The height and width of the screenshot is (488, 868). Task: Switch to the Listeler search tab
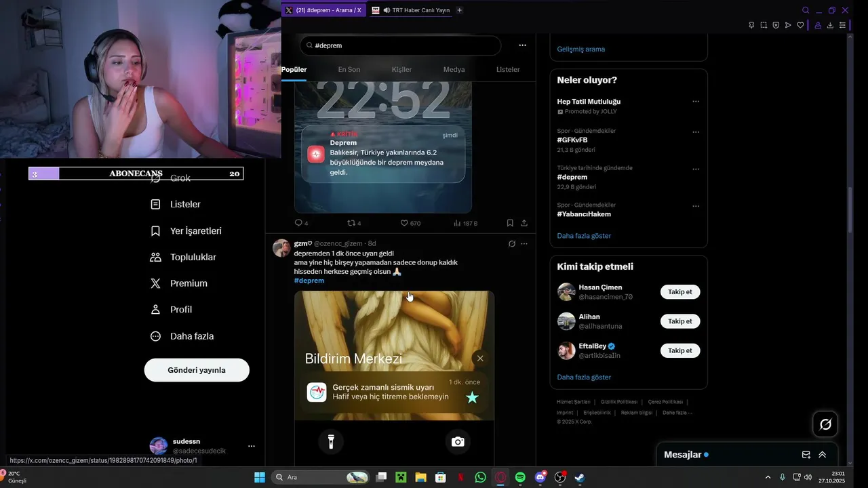point(508,69)
